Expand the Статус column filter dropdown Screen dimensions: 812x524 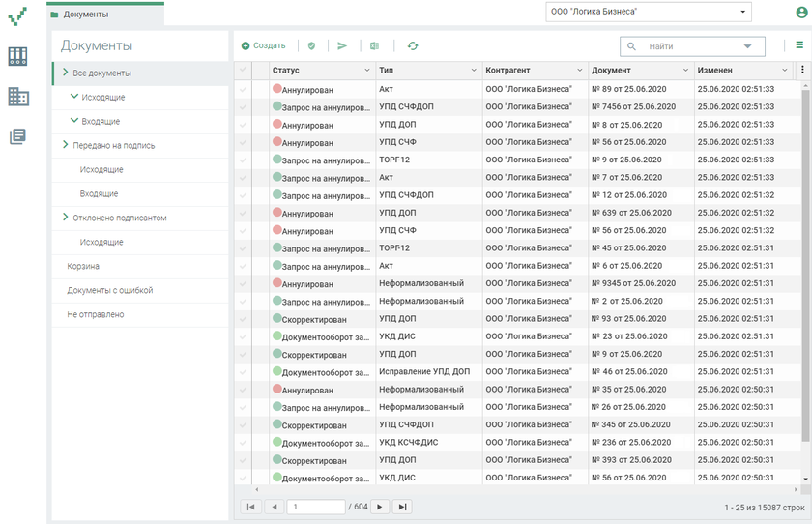[x=366, y=71]
